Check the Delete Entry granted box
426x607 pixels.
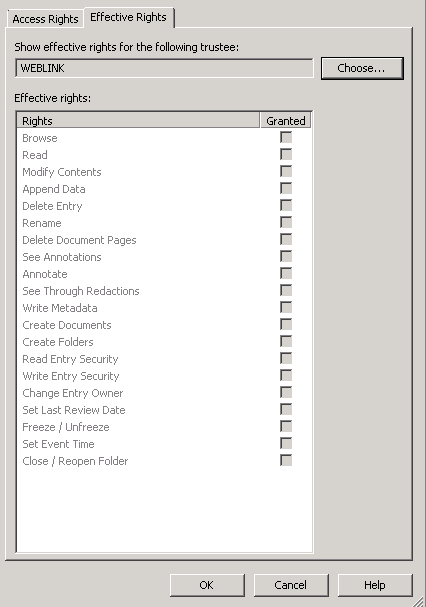[x=286, y=206]
